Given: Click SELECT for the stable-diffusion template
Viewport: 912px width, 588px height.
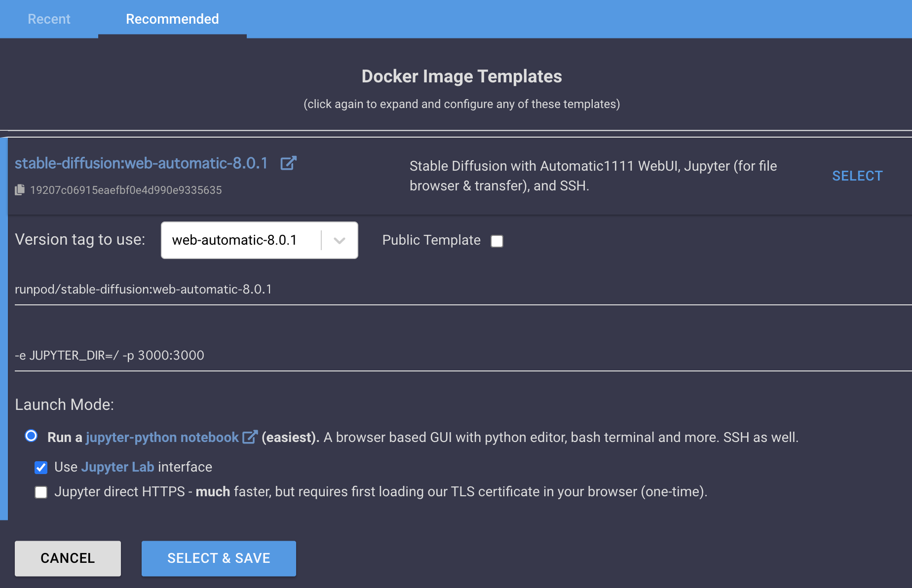Looking at the screenshot, I should 857,176.
